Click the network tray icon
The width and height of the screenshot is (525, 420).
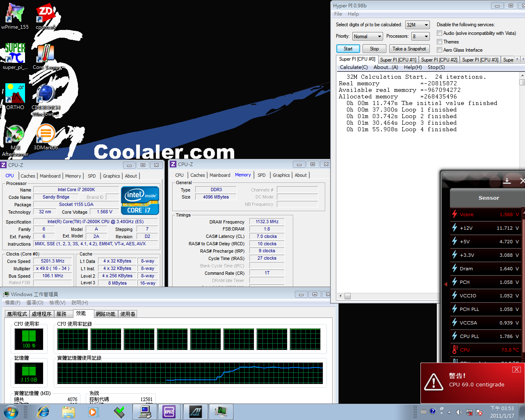(469, 412)
